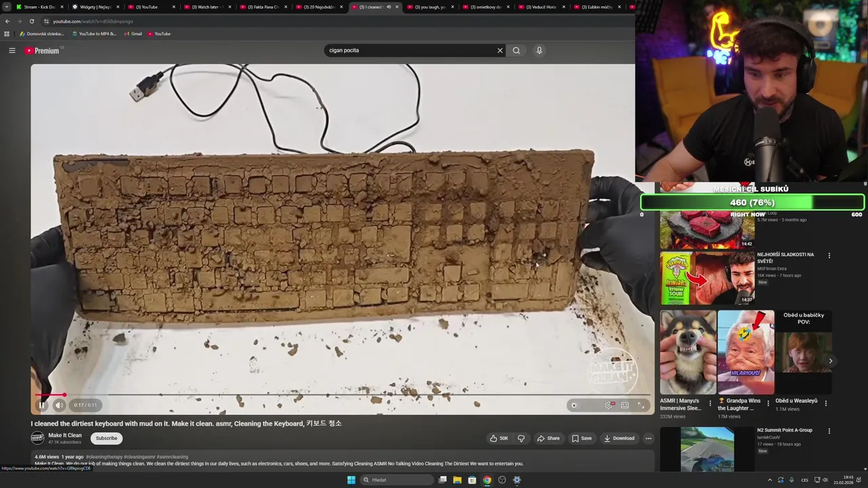Open Google Chrome from the taskbar
The width and height of the screenshot is (868, 488).
(x=487, y=480)
